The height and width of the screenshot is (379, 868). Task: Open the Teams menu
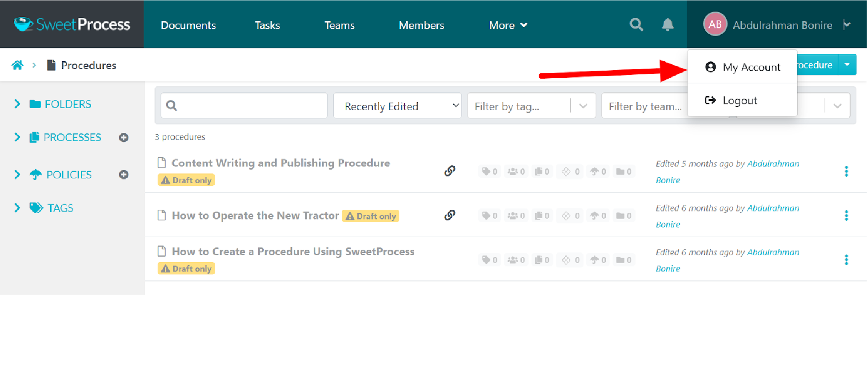339,25
